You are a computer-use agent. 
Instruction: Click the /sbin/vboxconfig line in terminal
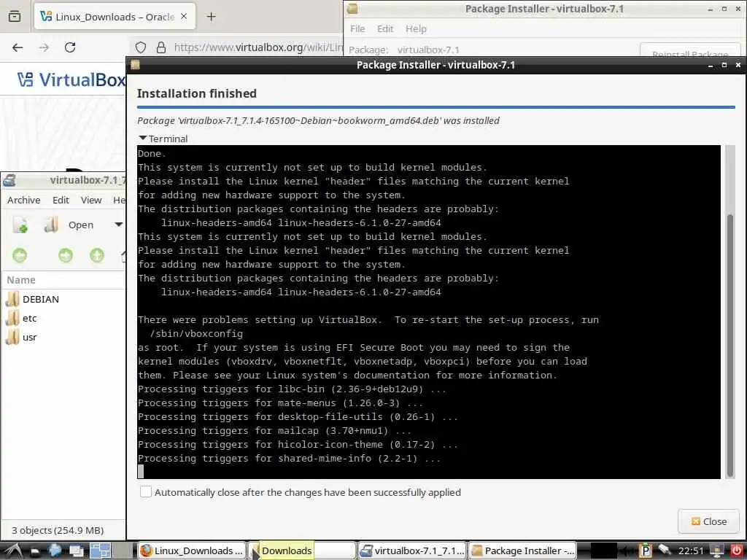196,334
